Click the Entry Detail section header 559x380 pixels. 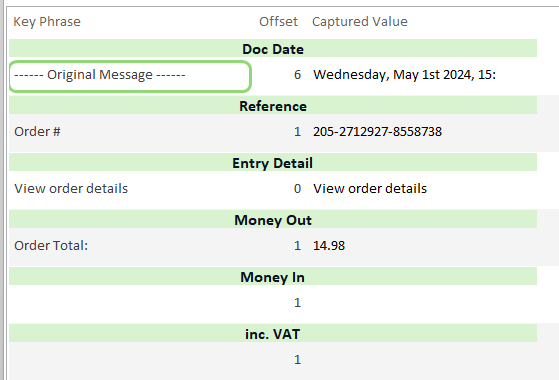click(x=273, y=163)
